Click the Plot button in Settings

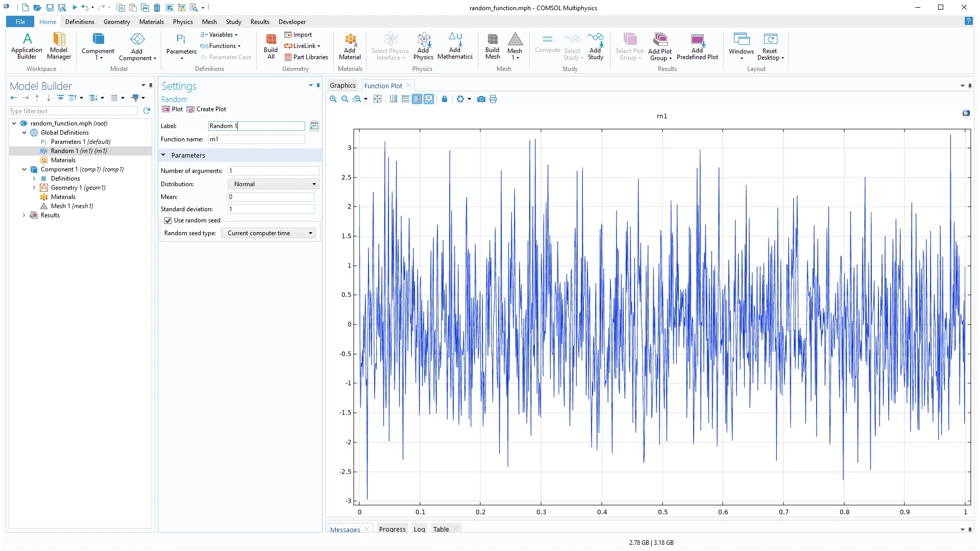point(173,109)
